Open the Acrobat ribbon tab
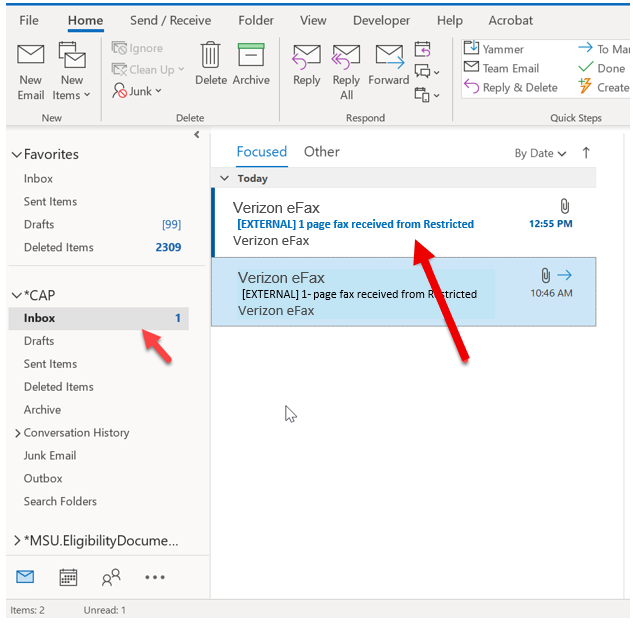Image resolution: width=633 pixels, height=630 pixels. click(x=511, y=20)
